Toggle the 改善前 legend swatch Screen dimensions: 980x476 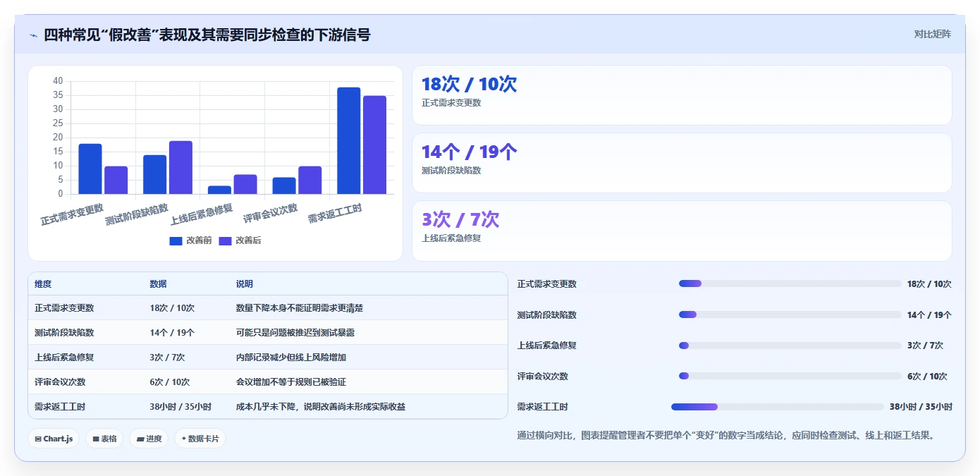click(176, 240)
